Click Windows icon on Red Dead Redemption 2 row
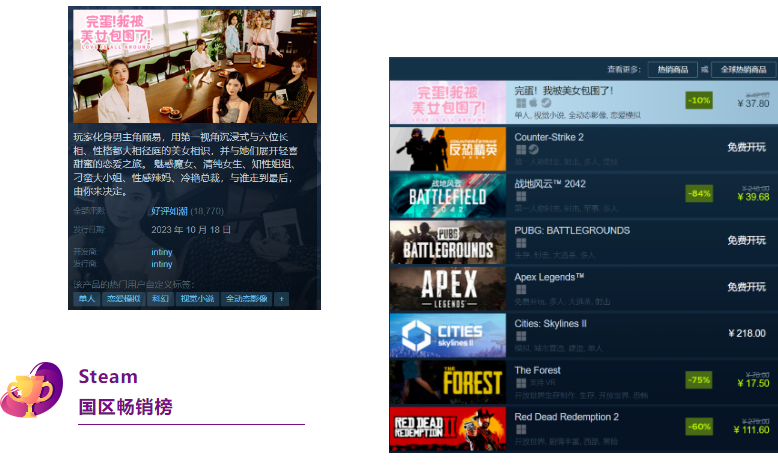This screenshot has height=469, width=778. pos(520,429)
